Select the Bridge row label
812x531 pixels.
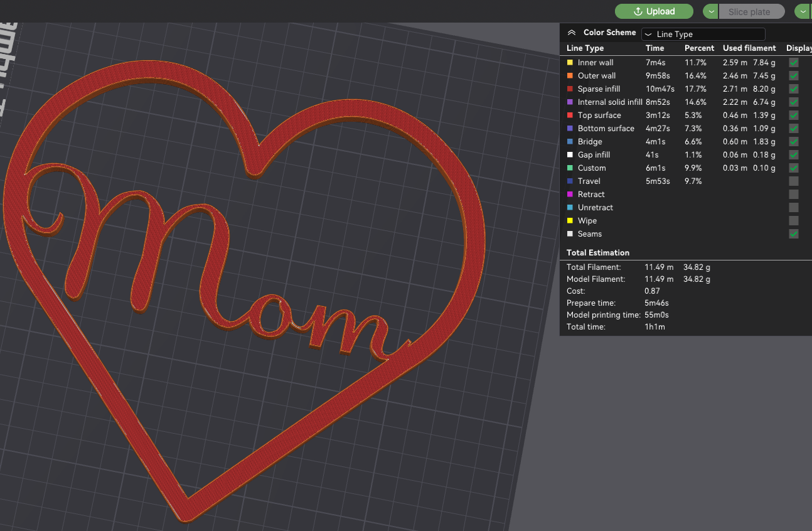tap(590, 142)
